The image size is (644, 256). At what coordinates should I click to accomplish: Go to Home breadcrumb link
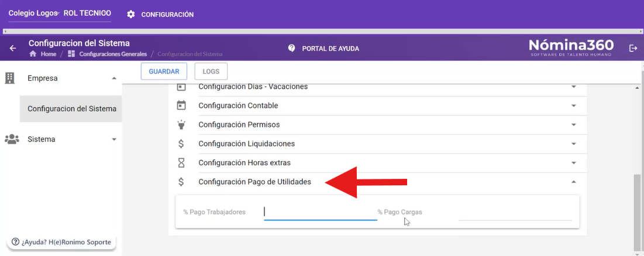49,54
